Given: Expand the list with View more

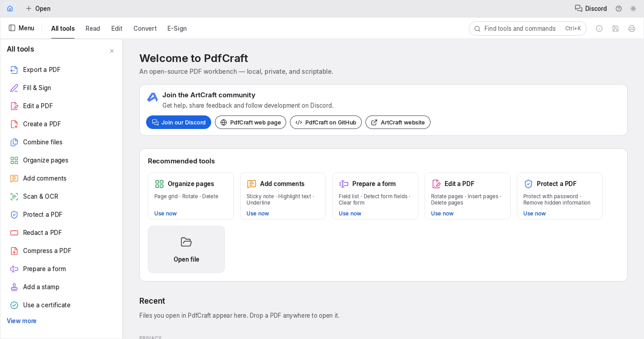Looking at the screenshot, I should pyautogui.click(x=22, y=321).
